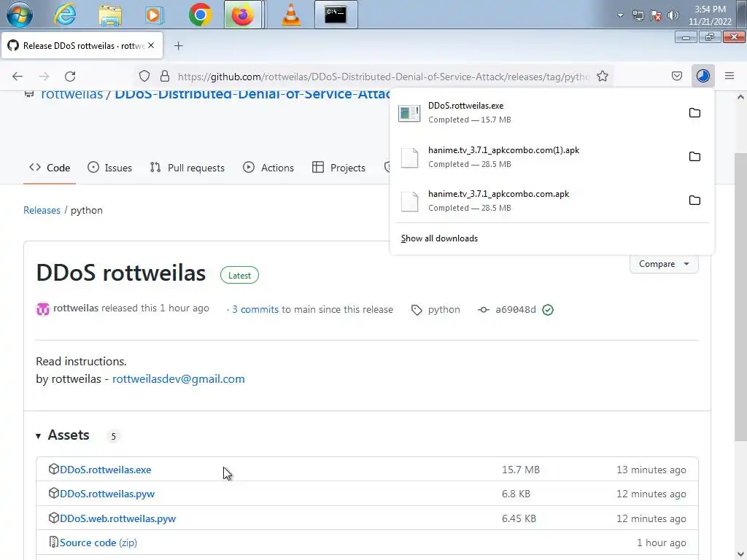The width and height of the screenshot is (747, 560).
Task: Open the Projects tab
Action: (338, 168)
